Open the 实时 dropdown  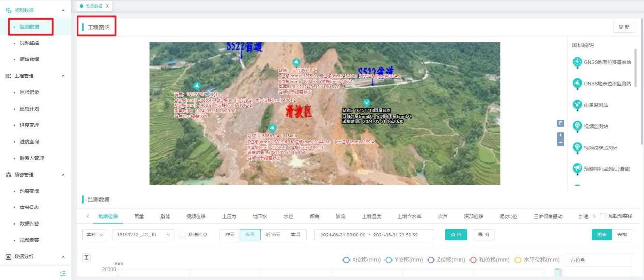pos(95,235)
